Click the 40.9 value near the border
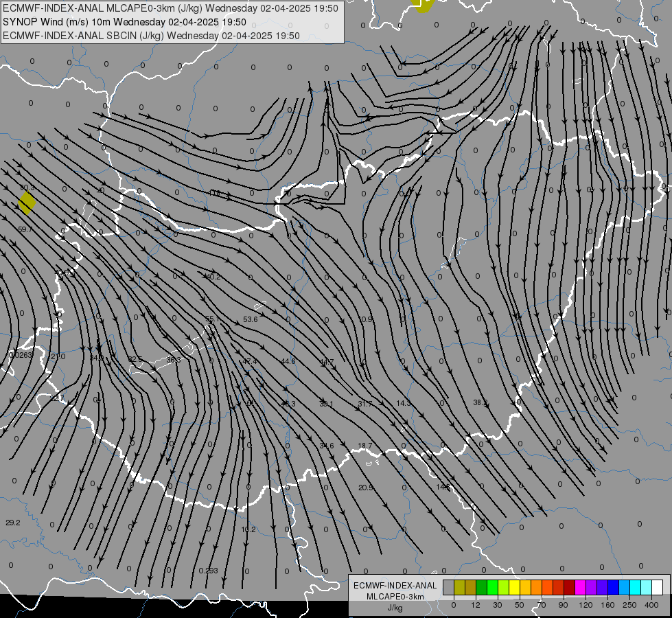672x618 pixels. 62,273
